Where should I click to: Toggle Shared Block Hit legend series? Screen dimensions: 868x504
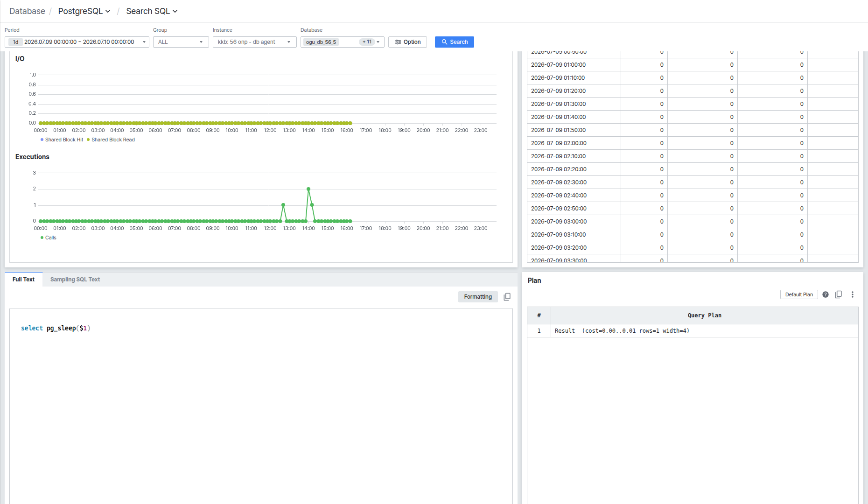[62, 140]
